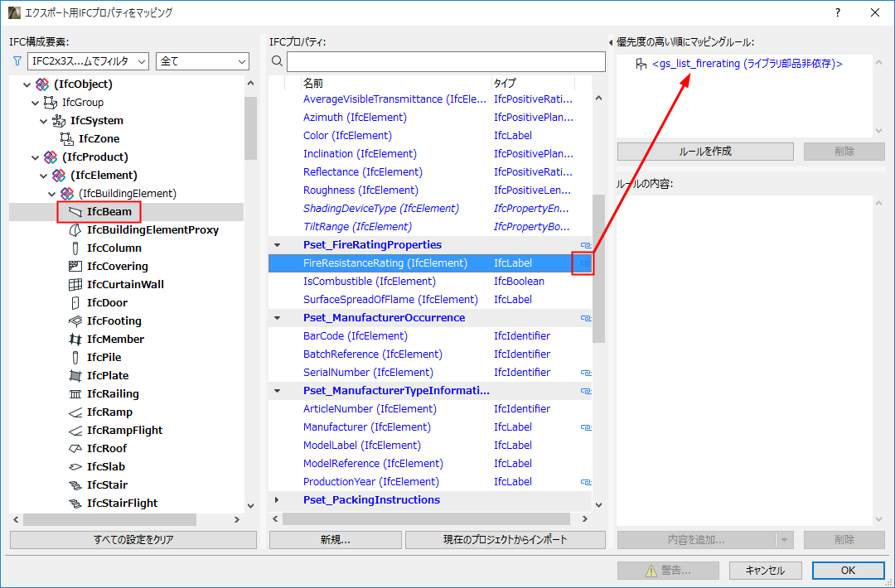Click link icon on SerialNumber row
Screen dimensions: 895x588
(586, 373)
